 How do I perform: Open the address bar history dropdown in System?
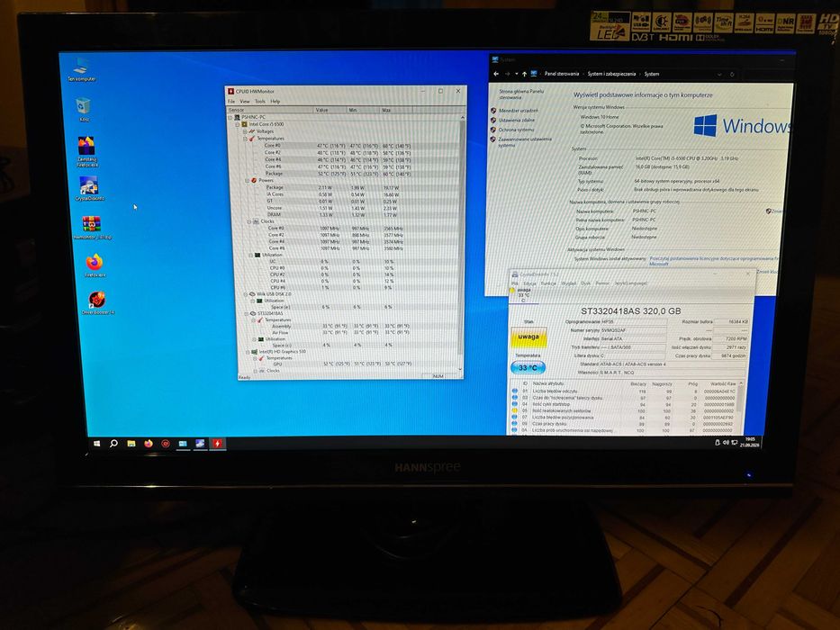tap(719, 75)
